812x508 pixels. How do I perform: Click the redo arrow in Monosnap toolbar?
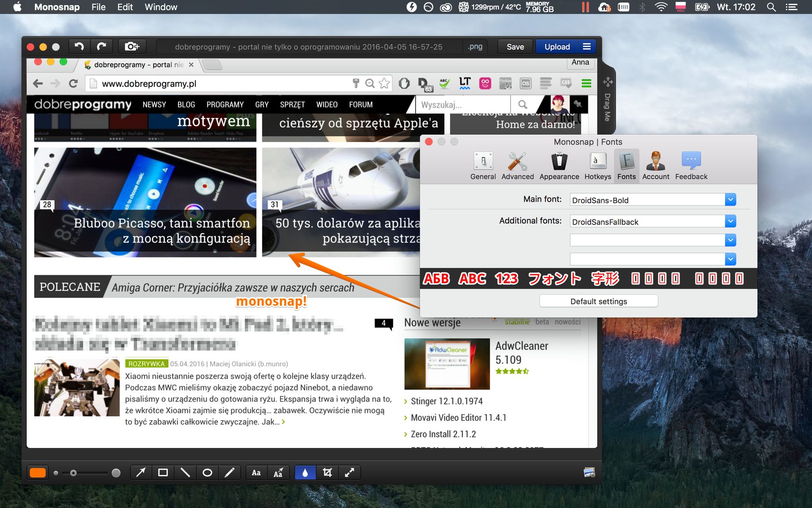click(x=101, y=46)
